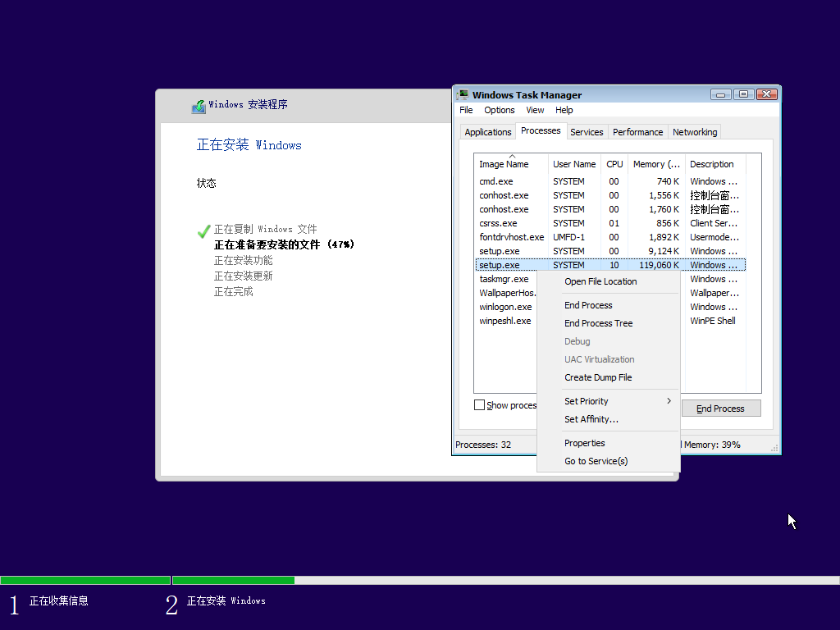This screenshot has height=630, width=840.
Task: Select the conhost.exe row using 1,760 K
Action: 610,209
